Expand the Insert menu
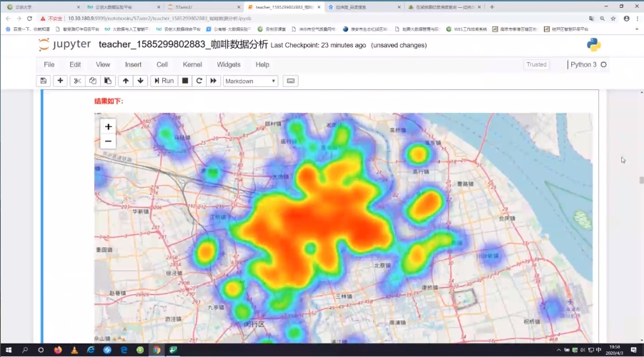The width and height of the screenshot is (644, 357). [133, 64]
